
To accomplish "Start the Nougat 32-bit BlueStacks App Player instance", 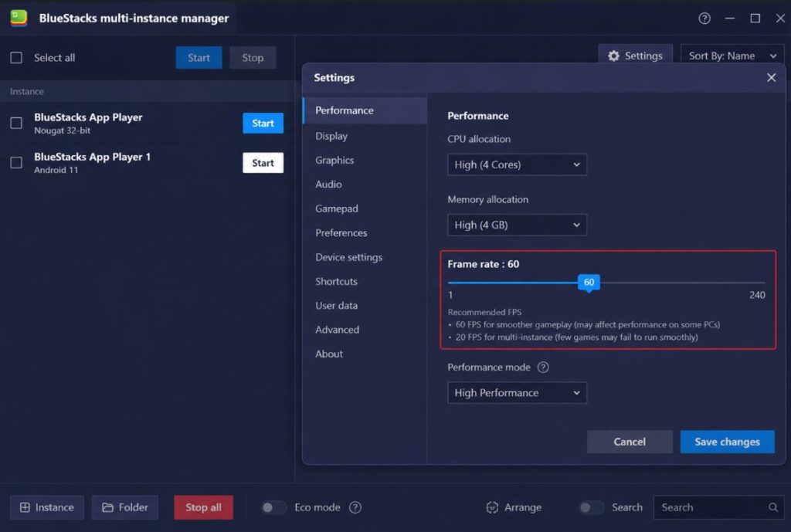I will (x=263, y=123).
